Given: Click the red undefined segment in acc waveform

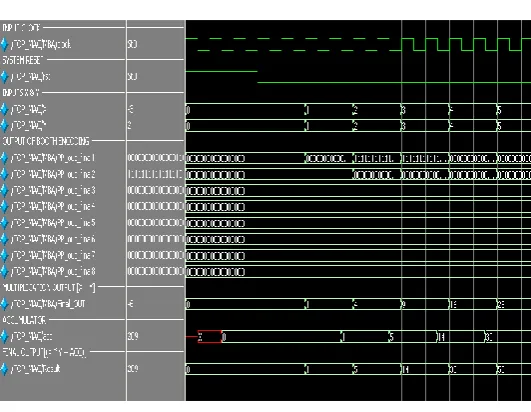Looking at the screenshot, I should tap(210, 337).
